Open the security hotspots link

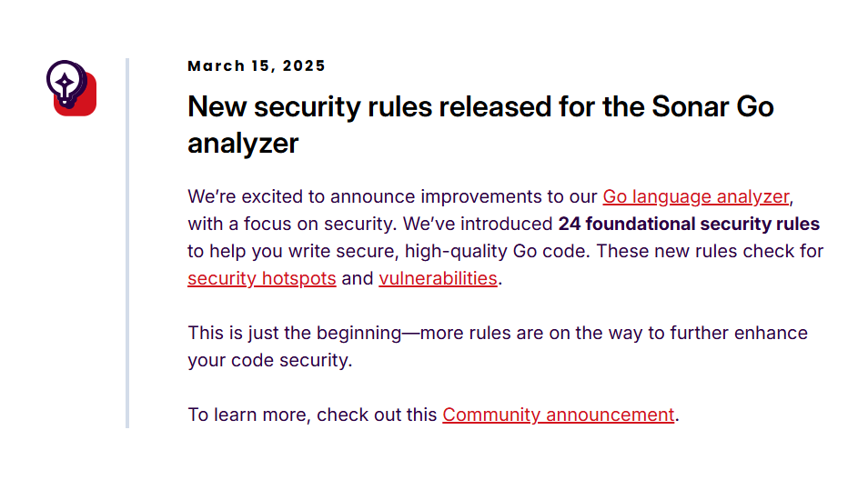(262, 278)
